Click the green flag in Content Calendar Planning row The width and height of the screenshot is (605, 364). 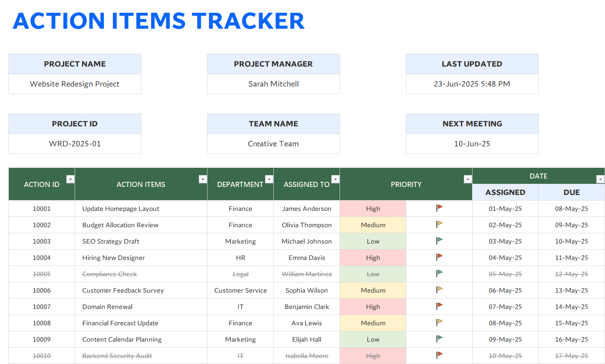pyautogui.click(x=439, y=338)
